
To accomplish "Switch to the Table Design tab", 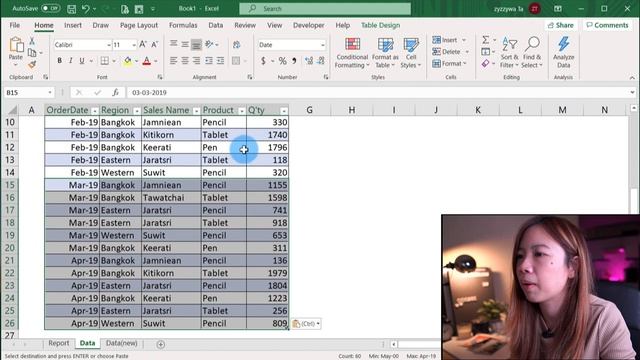I will click(380, 25).
